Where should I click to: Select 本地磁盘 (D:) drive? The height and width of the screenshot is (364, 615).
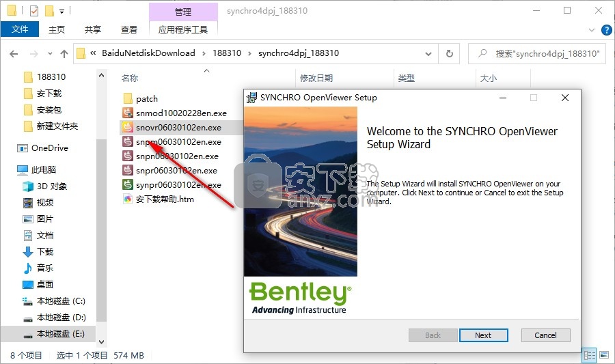pyautogui.click(x=54, y=318)
